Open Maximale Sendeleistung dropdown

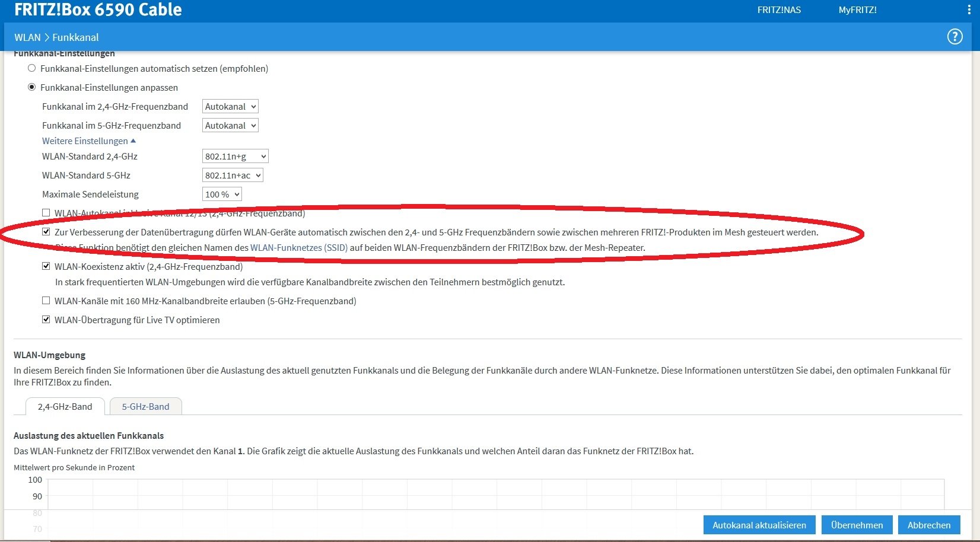[x=222, y=195]
